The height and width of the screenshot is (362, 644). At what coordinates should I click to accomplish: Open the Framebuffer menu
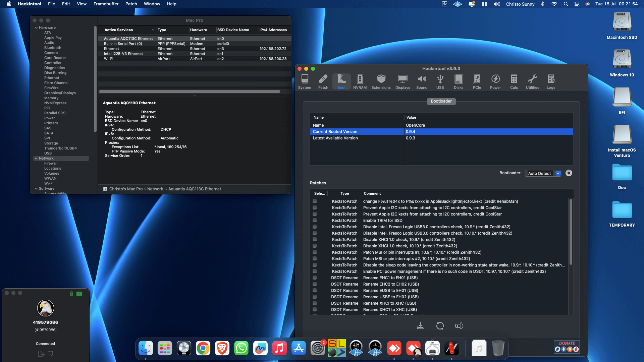106,4
